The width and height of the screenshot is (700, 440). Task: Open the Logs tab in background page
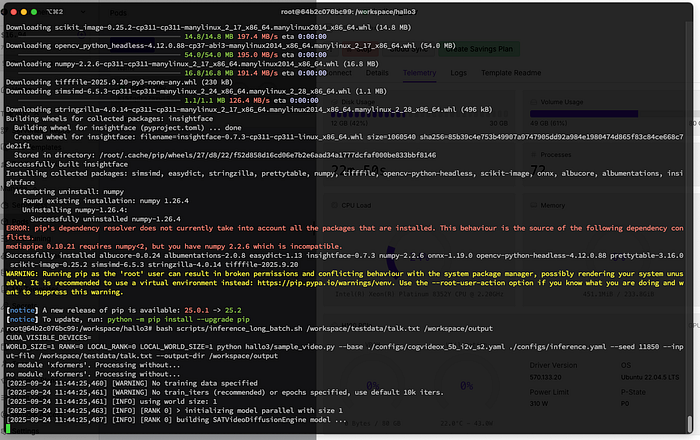point(458,73)
